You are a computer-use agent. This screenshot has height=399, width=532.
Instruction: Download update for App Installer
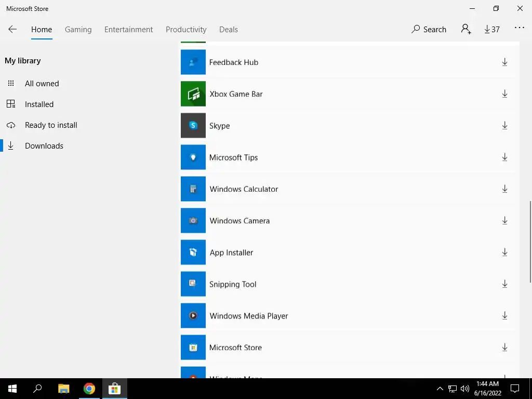point(504,252)
